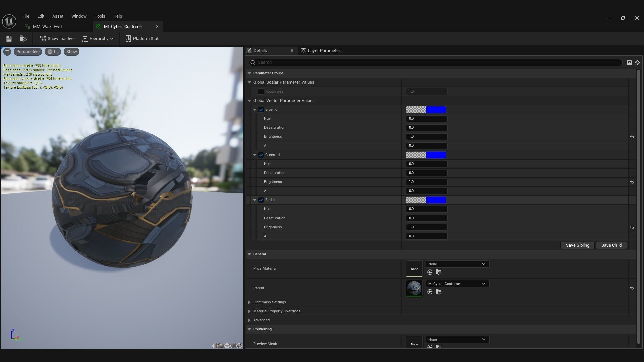Image resolution: width=644 pixels, height=362 pixels.
Task: Click the Unreal Engine logo icon
Action: pos(9,21)
